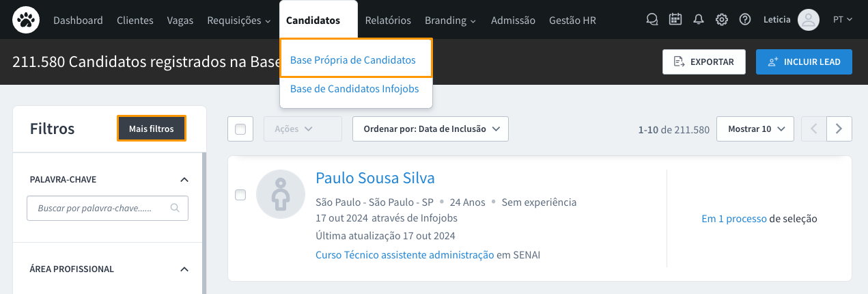Choose Base de Candidatos Infojobs
This screenshot has height=294, width=868.
(x=354, y=89)
